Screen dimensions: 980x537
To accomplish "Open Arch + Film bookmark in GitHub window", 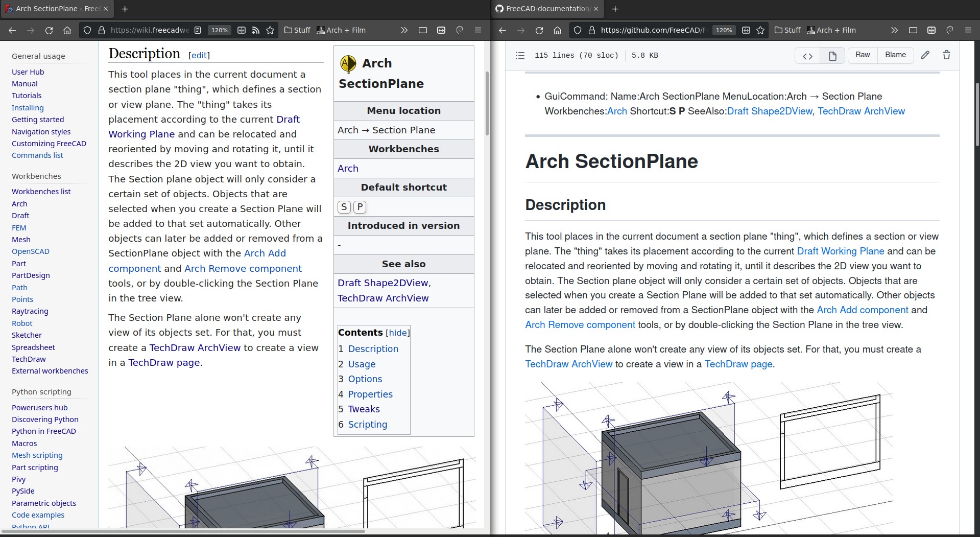I will [x=831, y=30].
